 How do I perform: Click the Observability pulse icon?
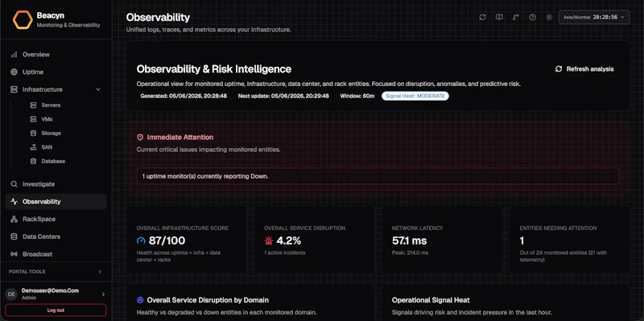pos(14,202)
